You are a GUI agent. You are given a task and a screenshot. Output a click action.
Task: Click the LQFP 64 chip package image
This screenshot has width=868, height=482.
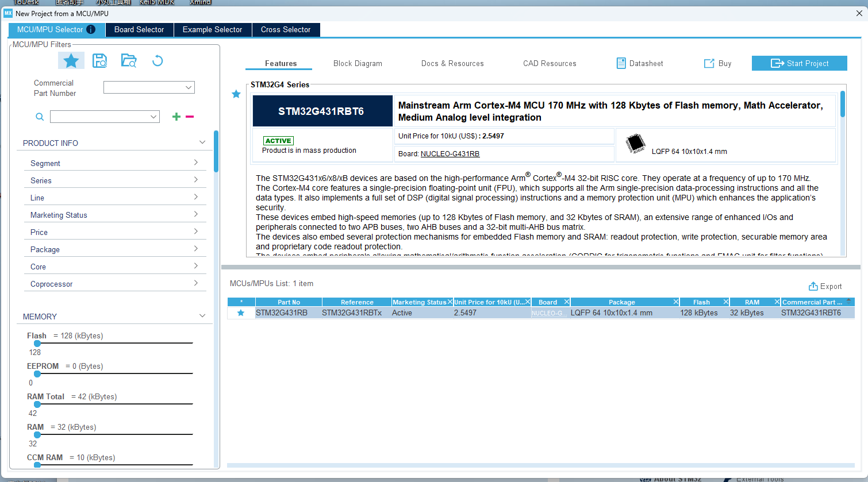pyautogui.click(x=635, y=144)
